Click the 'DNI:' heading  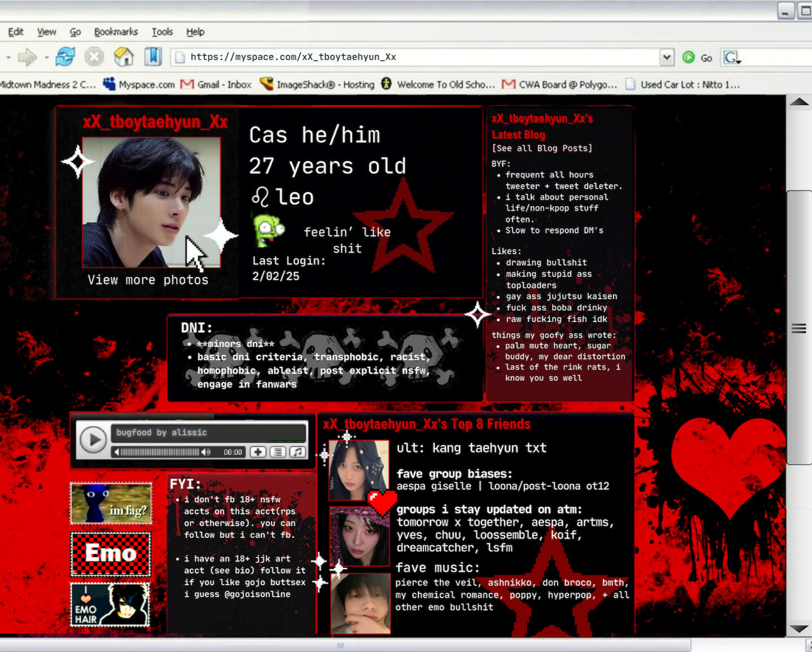tap(197, 328)
